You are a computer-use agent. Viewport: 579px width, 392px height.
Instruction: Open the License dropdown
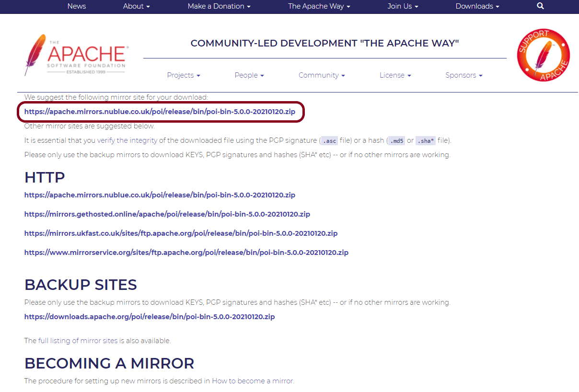click(x=395, y=75)
